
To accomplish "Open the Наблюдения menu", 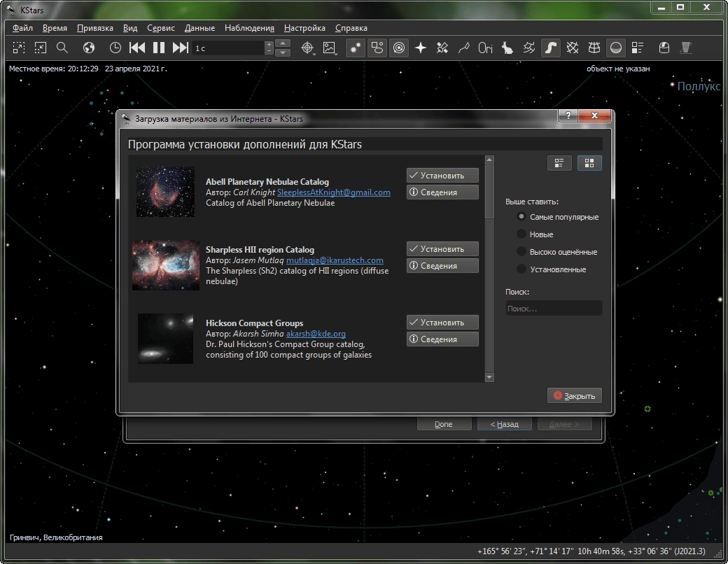I will click(249, 28).
